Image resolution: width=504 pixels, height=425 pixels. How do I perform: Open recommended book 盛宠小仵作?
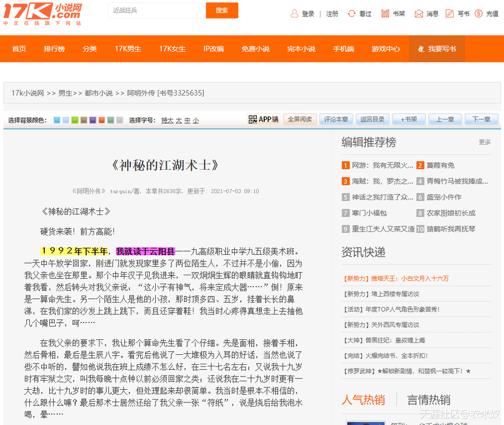coord(444,197)
